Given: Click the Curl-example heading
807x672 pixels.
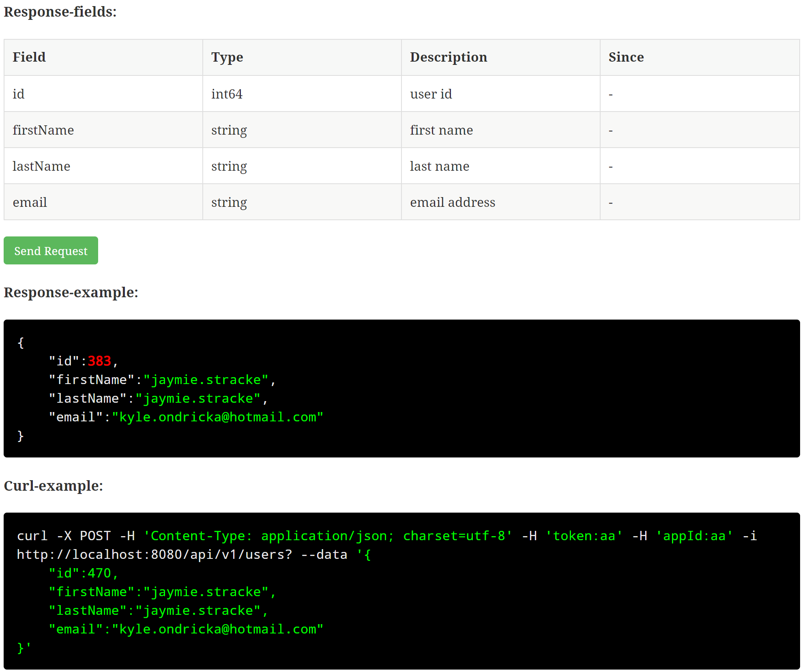Looking at the screenshot, I should coord(53,486).
